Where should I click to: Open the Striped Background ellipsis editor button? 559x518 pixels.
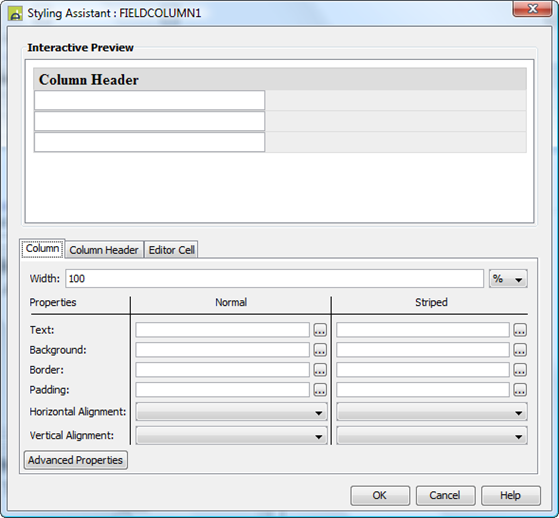pos(520,350)
